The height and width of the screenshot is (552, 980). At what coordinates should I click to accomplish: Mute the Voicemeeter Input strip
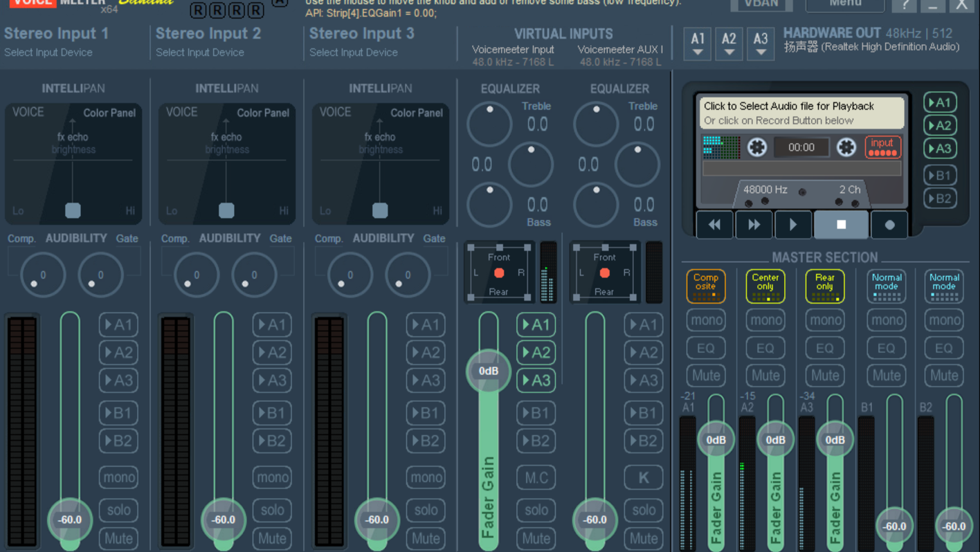coord(536,537)
